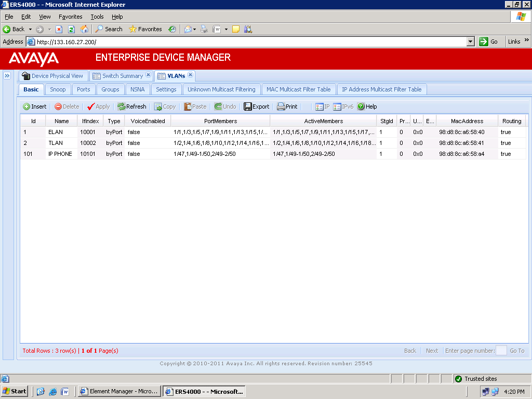Click the browser Forward arrow

[x=39, y=29]
